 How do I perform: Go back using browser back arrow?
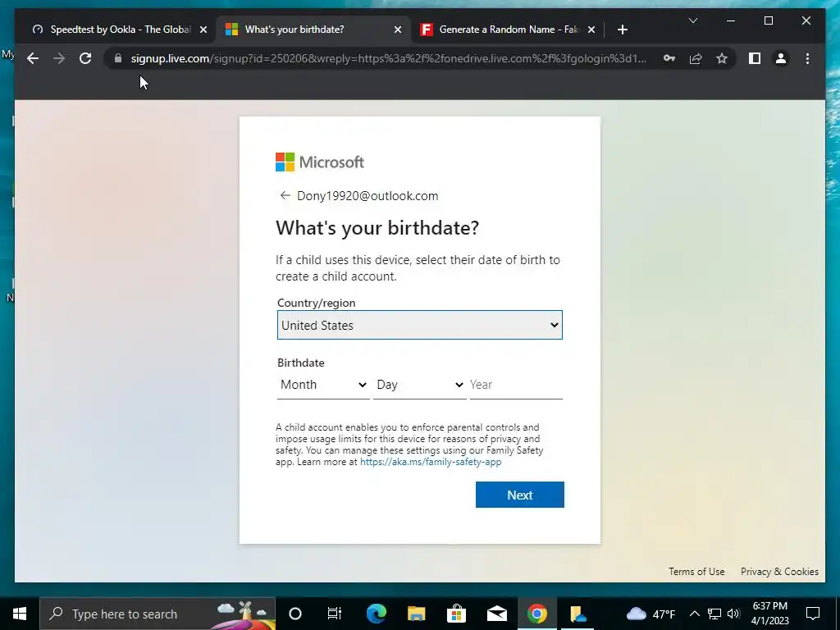coord(33,58)
